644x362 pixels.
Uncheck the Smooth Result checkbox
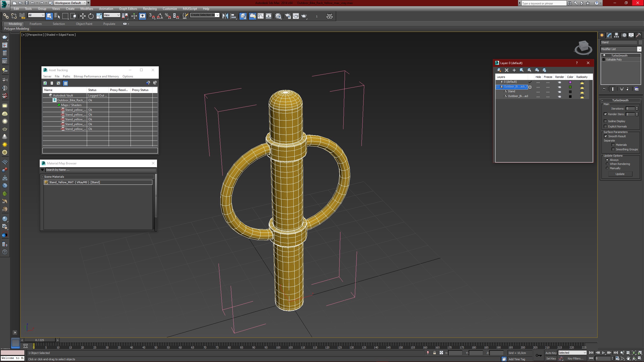606,136
